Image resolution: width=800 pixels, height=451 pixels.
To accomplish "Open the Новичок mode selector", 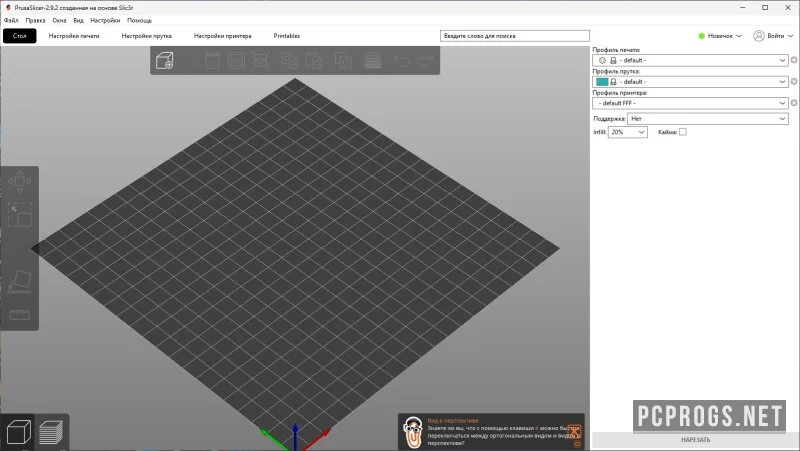I will pyautogui.click(x=720, y=36).
